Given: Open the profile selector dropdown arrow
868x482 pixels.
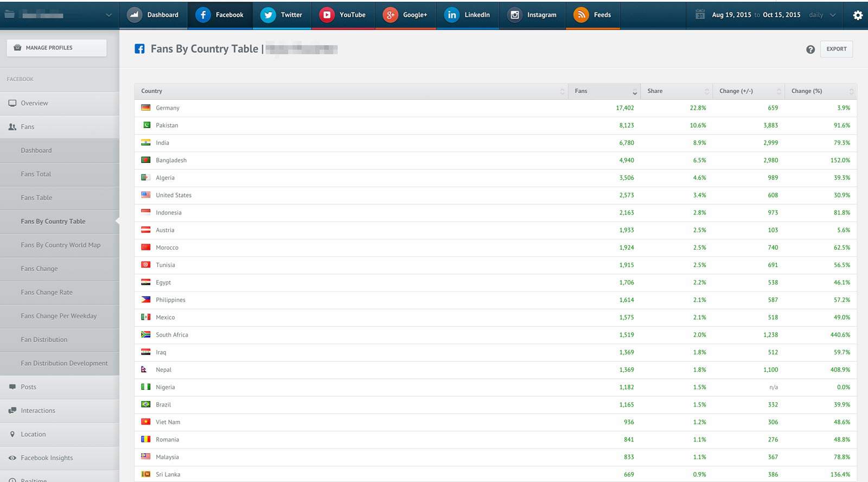Looking at the screenshot, I should (x=108, y=15).
